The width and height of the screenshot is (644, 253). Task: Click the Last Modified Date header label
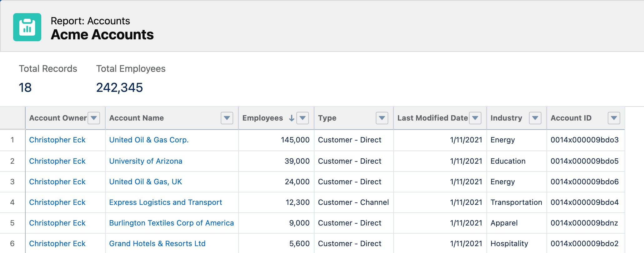click(x=432, y=118)
